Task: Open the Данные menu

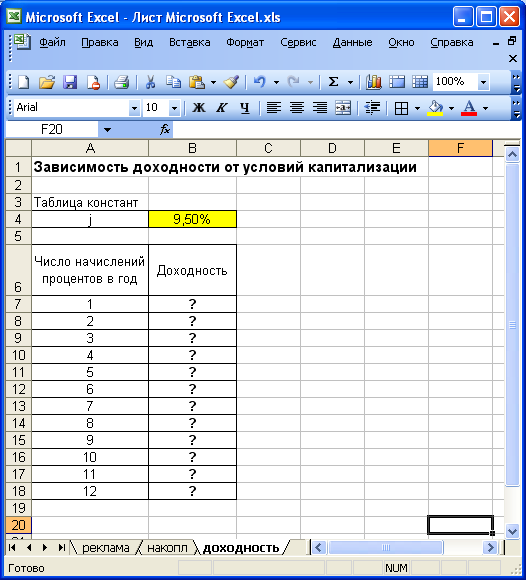Action: (352, 43)
